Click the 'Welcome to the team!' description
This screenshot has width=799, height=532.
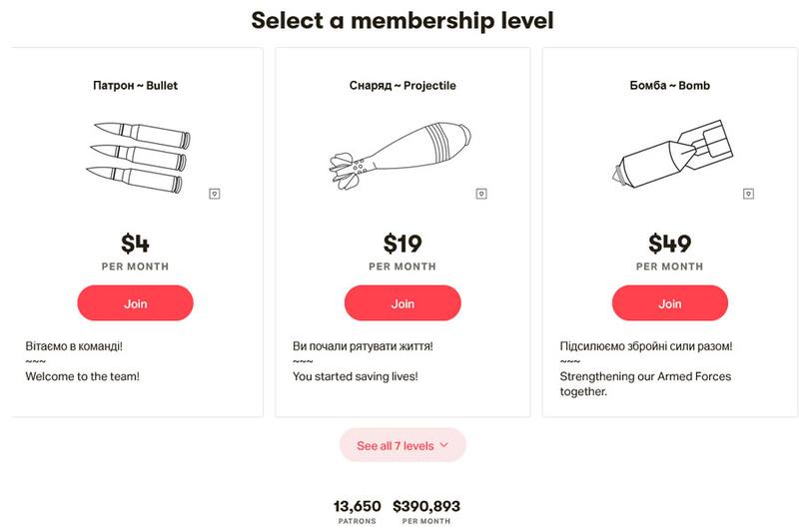point(82,376)
